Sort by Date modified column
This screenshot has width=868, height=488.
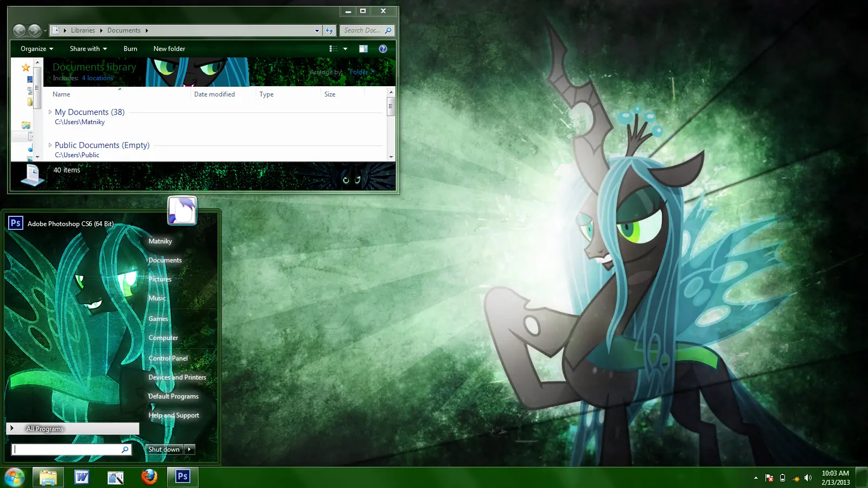(x=214, y=94)
